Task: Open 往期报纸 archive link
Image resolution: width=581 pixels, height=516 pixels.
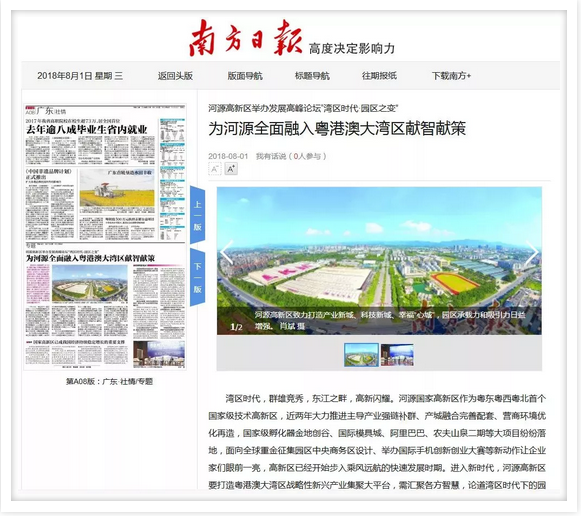Action: [x=379, y=76]
